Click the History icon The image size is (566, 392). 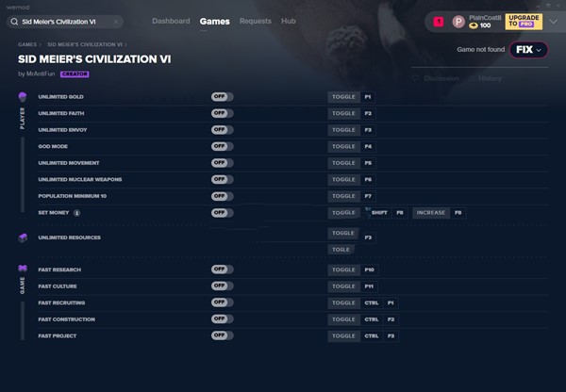(472, 78)
